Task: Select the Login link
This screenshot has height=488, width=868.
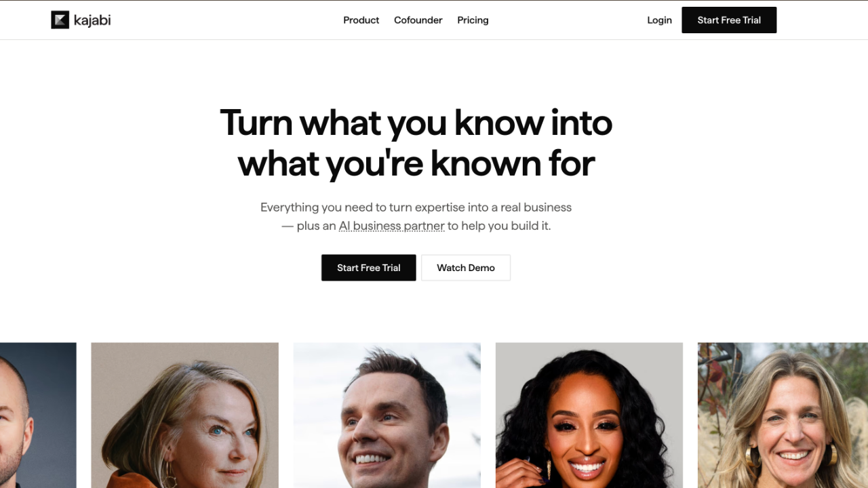Action: coord(659,20)
